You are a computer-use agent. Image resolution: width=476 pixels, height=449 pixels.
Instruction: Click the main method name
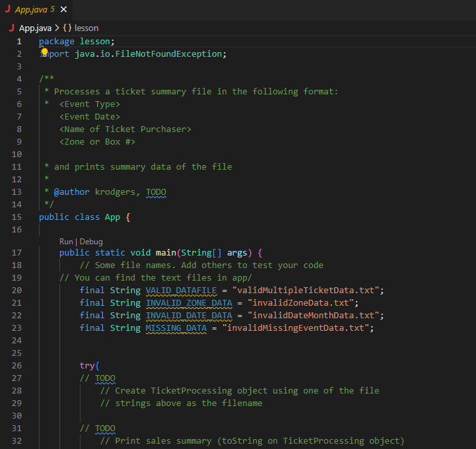point(166,253)
